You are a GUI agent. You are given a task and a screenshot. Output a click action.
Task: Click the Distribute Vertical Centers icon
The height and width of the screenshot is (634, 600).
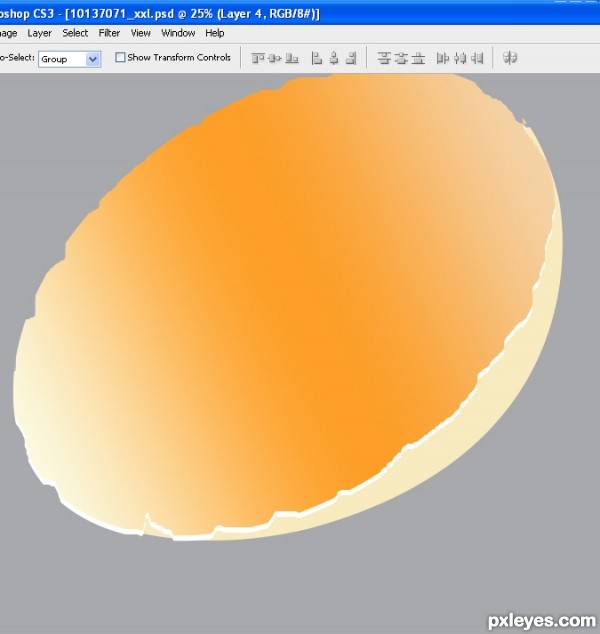point(401,58)
